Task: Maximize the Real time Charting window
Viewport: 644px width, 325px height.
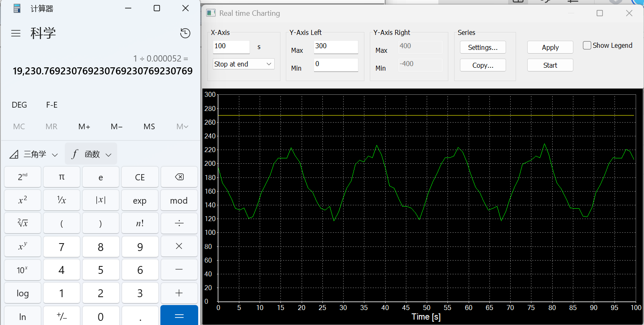Action: pos(600,13)
